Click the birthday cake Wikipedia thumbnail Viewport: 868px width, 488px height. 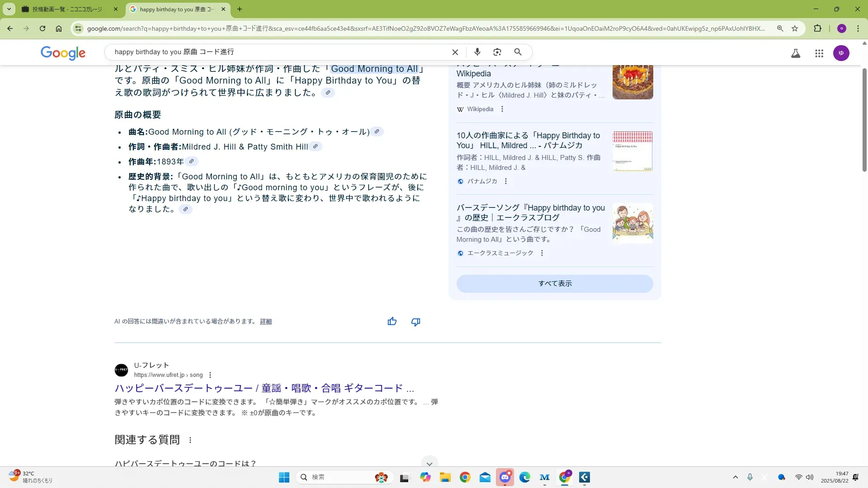tap(632, 81)
